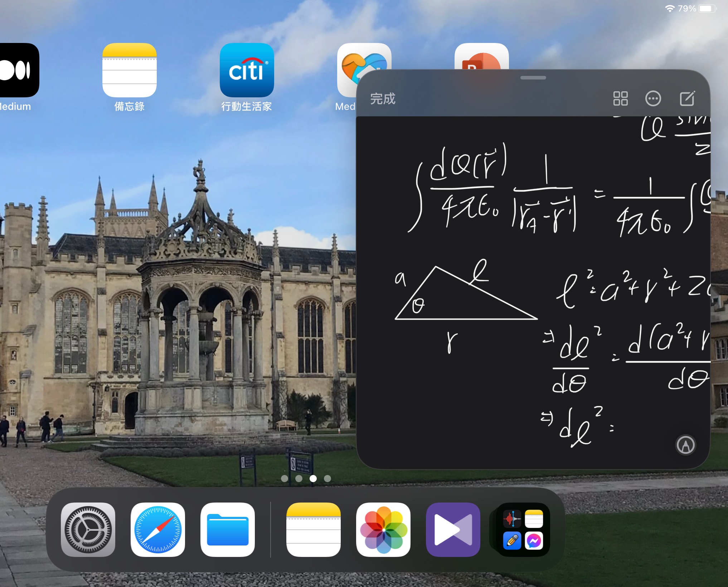Click the Quick Note grabber handle
Image resolution: width=728 pixels, height=587 pixels.
point(533,78)
